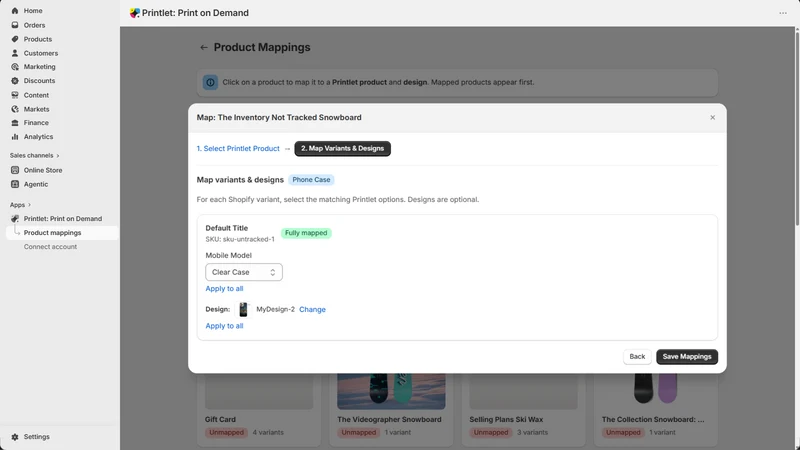The height and width of the screenshot is (450, 800).
Task: Open Product mappings sub-item
Action: (53, 233)
